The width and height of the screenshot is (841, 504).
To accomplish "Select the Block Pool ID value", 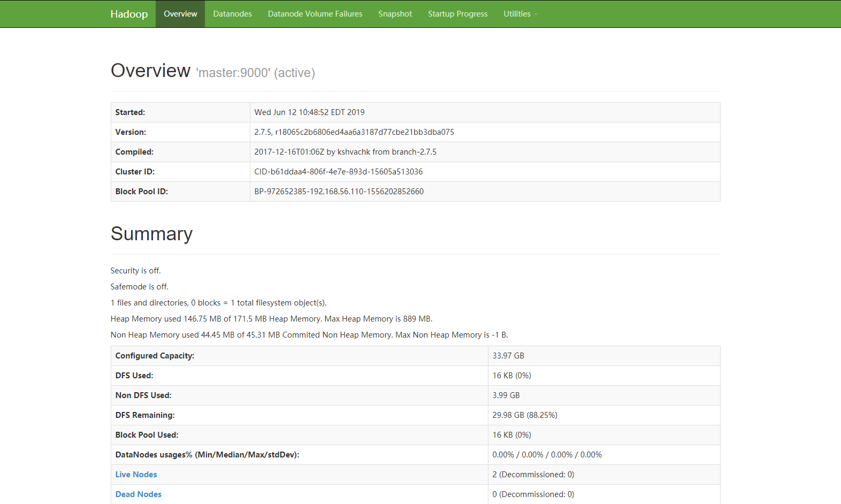I will pyautogui.click(x=339, y=192).
